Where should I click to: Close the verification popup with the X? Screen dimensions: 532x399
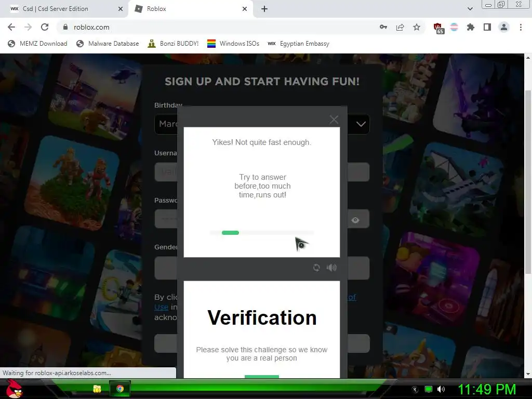334,119
